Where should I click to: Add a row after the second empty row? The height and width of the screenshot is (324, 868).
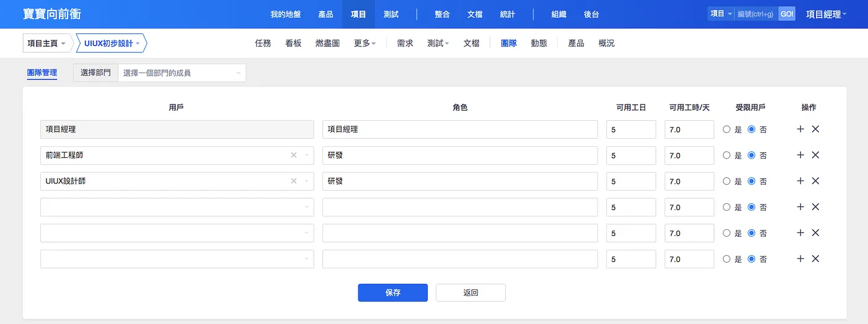coord(800,233)
